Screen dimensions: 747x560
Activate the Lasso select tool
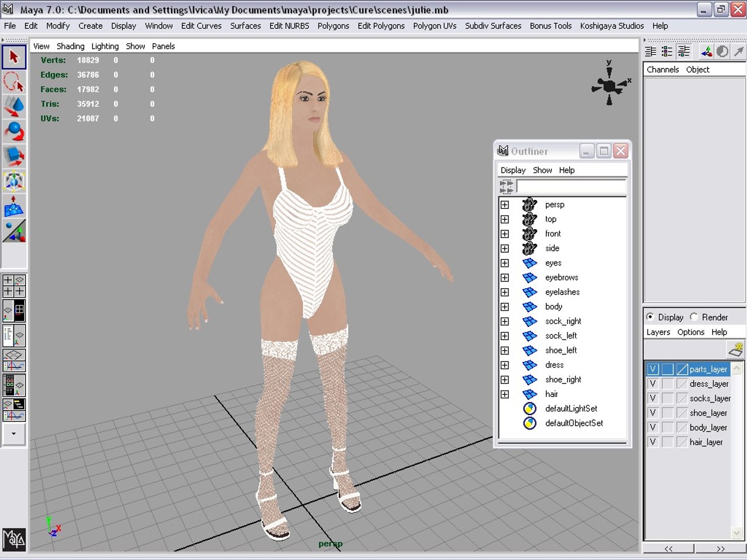(x=14, y=82)
